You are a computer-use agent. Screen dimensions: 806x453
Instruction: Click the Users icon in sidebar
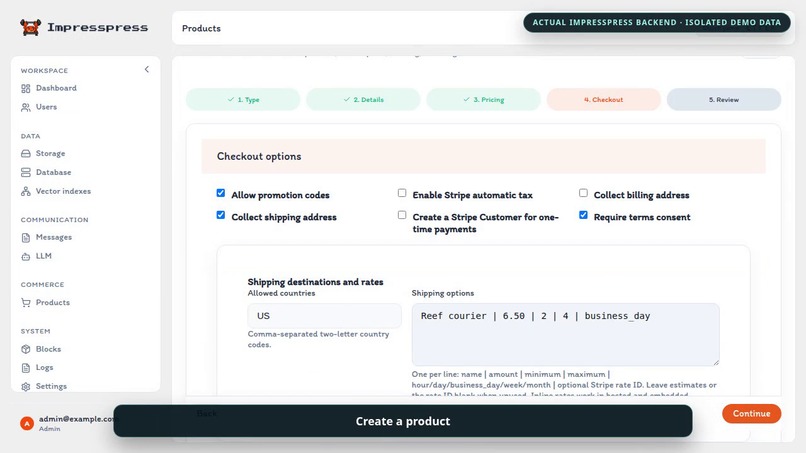coord(26,107)
